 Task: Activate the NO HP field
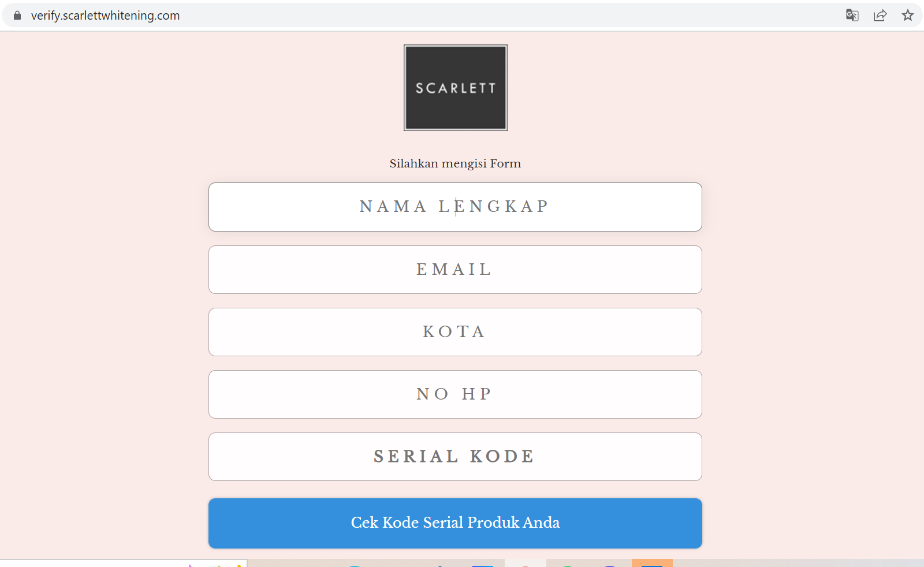click(x=455, y=394)
